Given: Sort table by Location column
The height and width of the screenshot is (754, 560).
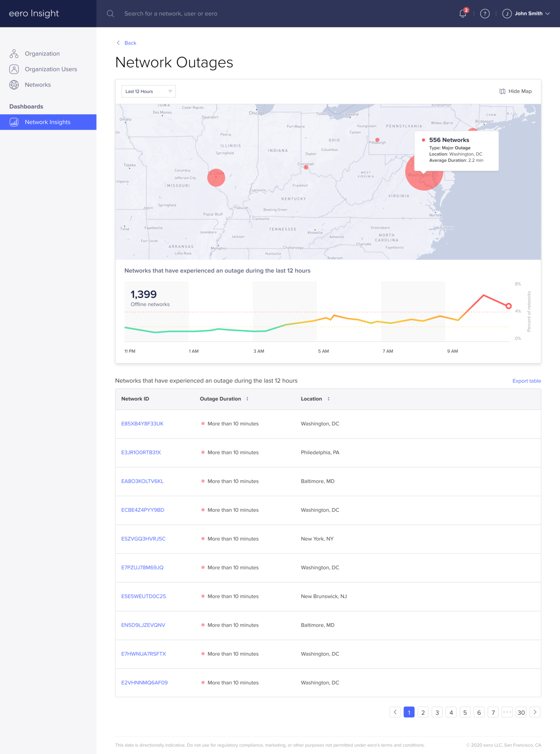Looking at the screenshot, I should pyautogui.click(x=328, y=399).
